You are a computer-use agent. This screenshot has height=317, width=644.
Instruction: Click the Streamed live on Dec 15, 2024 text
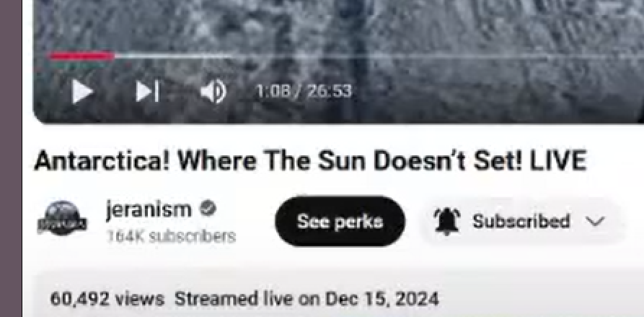306,299
